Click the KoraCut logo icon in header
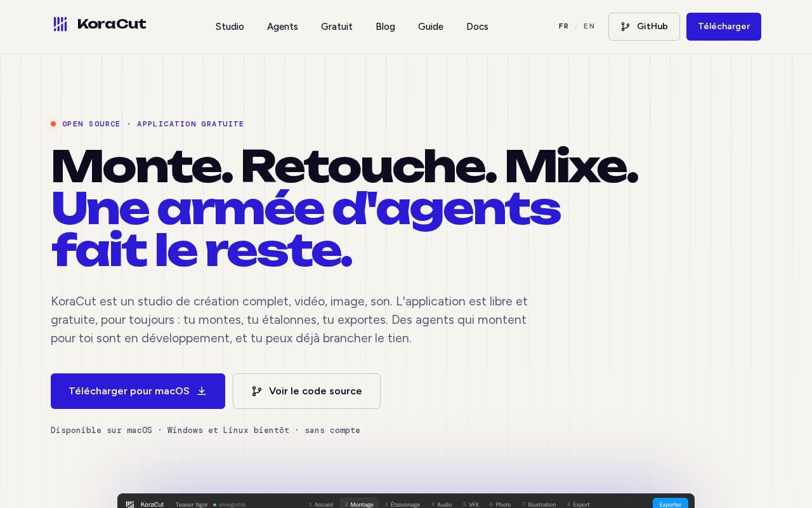This screenshot has height=508, width=812. tap(60, 24)
